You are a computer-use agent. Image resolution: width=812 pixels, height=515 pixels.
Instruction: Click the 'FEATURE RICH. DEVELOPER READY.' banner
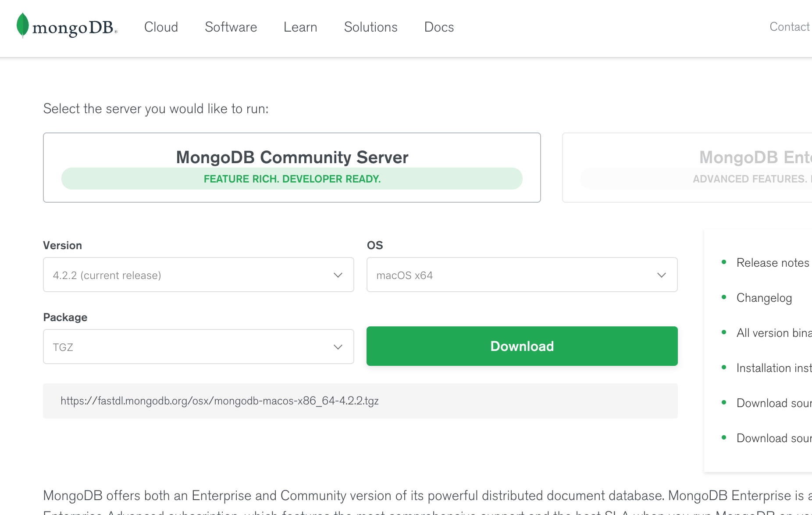pos(292,179)
